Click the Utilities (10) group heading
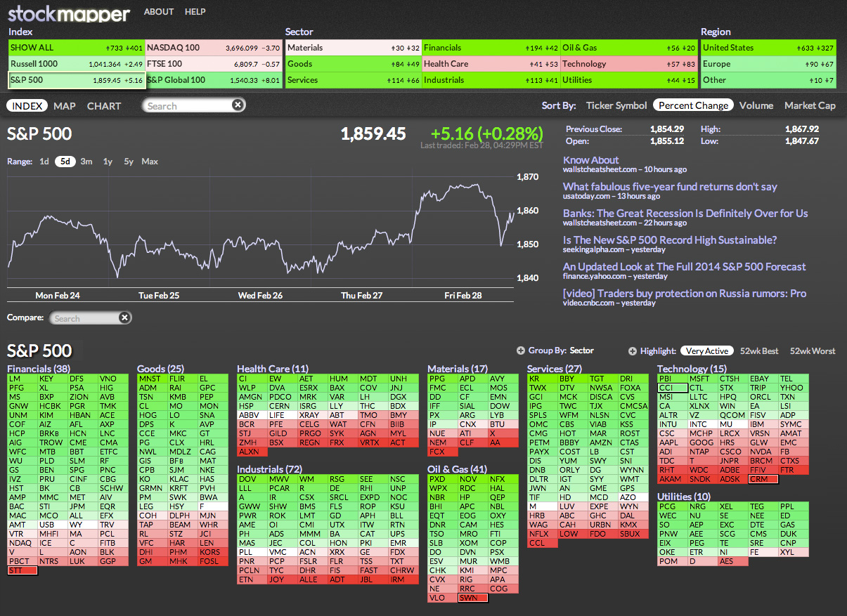The image size is (847, 616). pos(683,497)
